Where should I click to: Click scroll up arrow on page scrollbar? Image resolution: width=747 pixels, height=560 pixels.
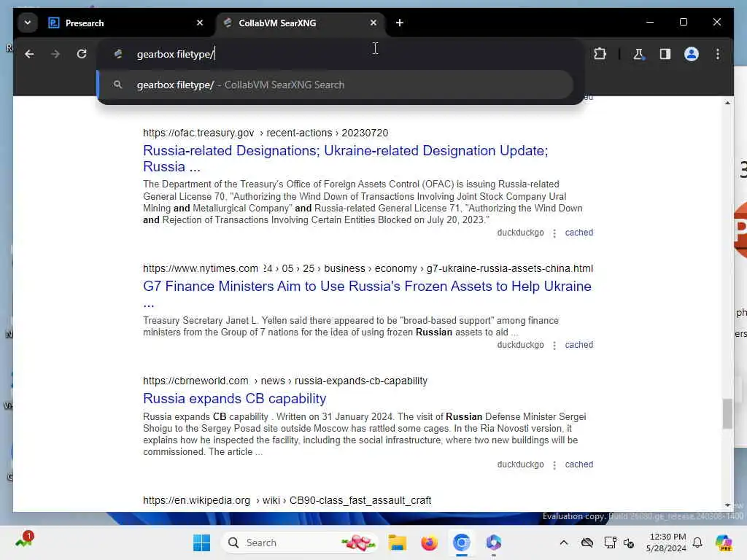[727, 103]
